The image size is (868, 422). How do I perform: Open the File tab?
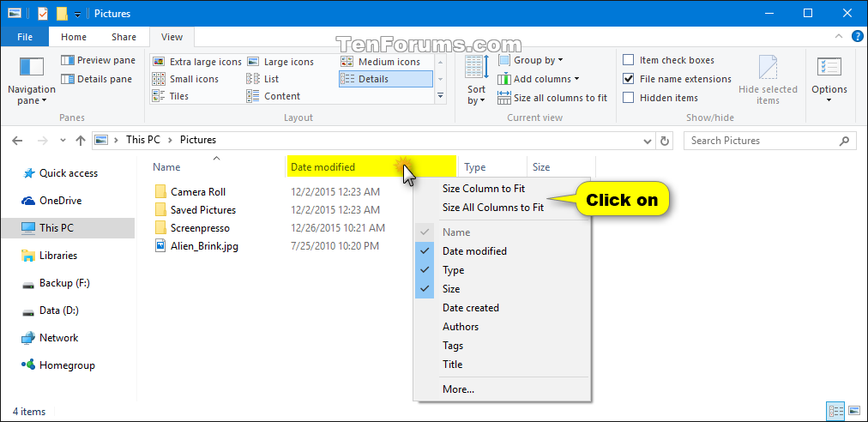(x=24, y=37)
